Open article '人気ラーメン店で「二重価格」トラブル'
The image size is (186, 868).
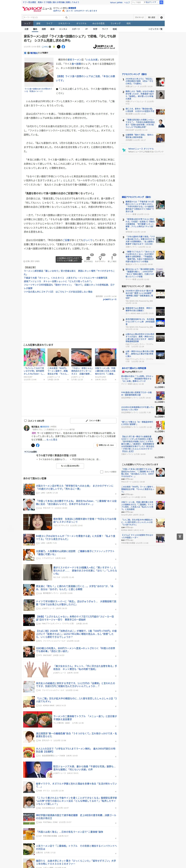coord(76,847)
